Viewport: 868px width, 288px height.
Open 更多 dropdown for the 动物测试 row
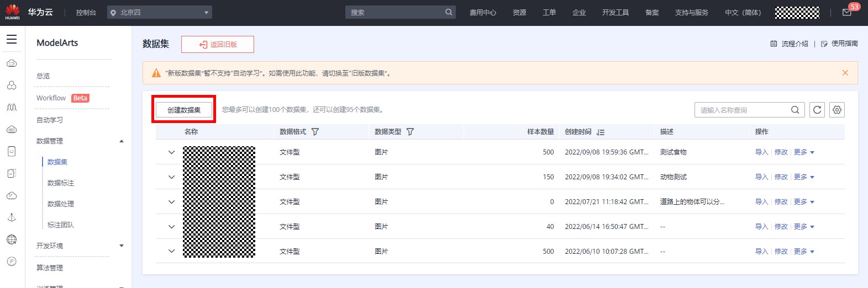[x=804, y=177]
